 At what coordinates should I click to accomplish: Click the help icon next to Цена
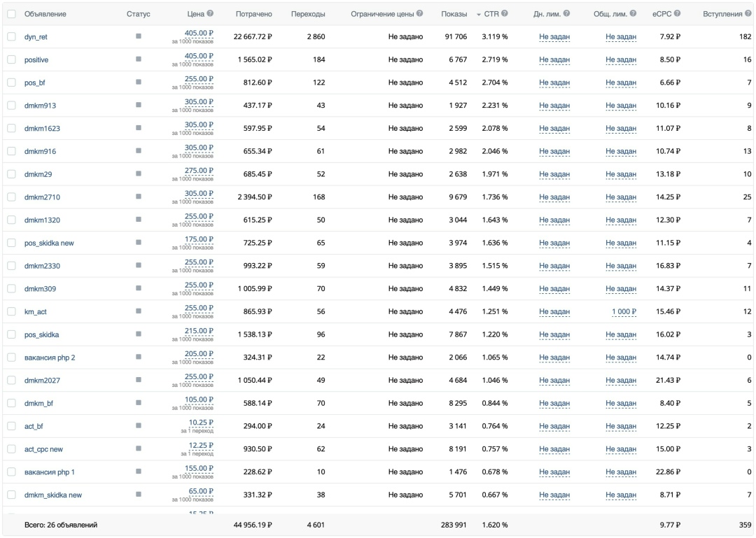pyautogui.click(x=210, y=14)
